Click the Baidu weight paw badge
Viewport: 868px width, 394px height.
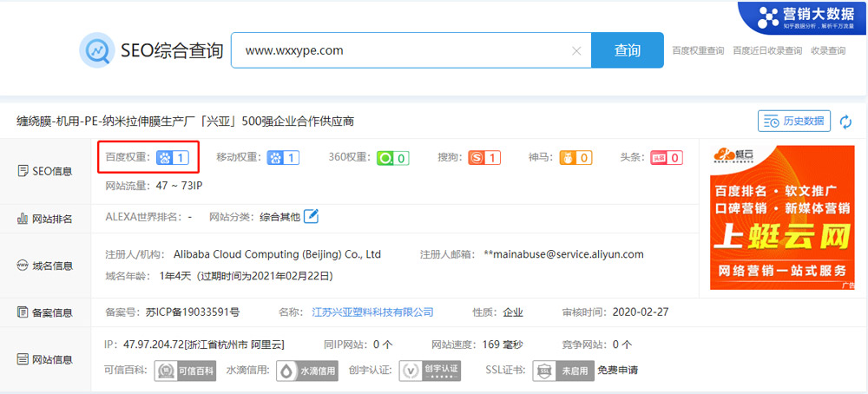(x=172, y=158)
